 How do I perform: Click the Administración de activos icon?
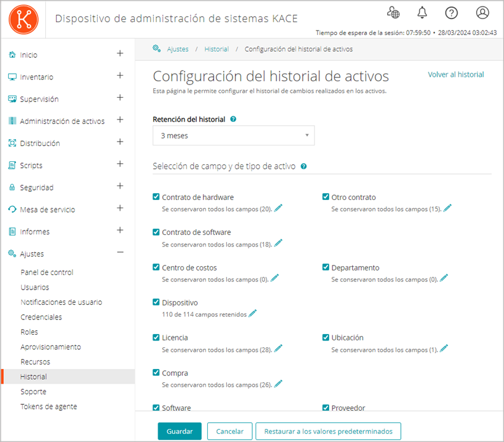coord(12,121)
